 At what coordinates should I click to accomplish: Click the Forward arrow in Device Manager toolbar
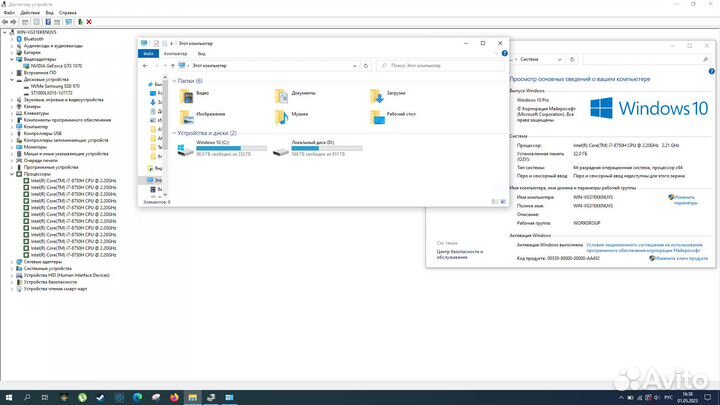click(x=13, y=22)
